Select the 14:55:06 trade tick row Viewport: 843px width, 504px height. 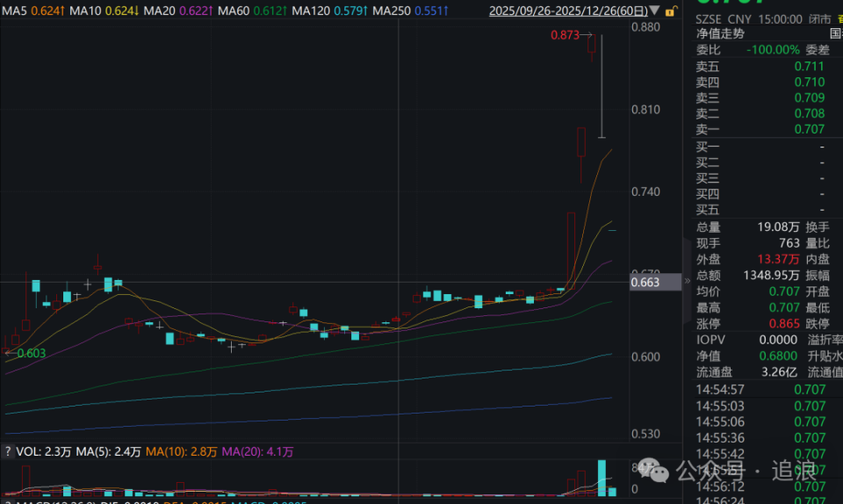(x=760, y=421)
